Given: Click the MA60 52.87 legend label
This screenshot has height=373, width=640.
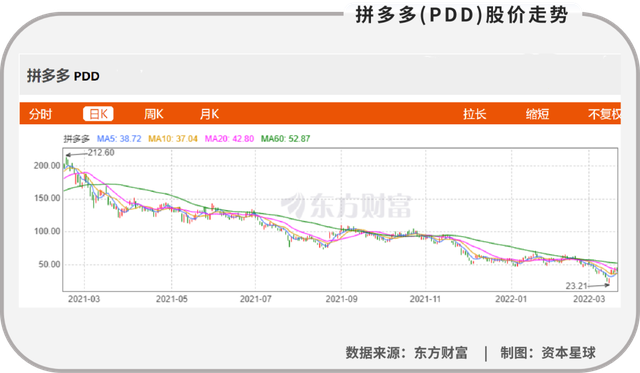Looking at the screenshot, I should coord(285,139).
